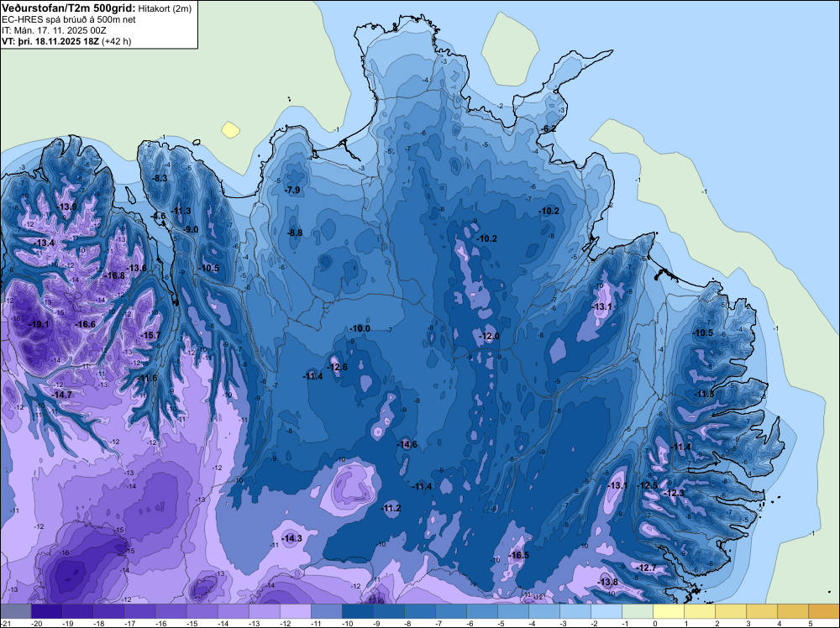Click the '-13' legend scale label

[x=254, y=623]
